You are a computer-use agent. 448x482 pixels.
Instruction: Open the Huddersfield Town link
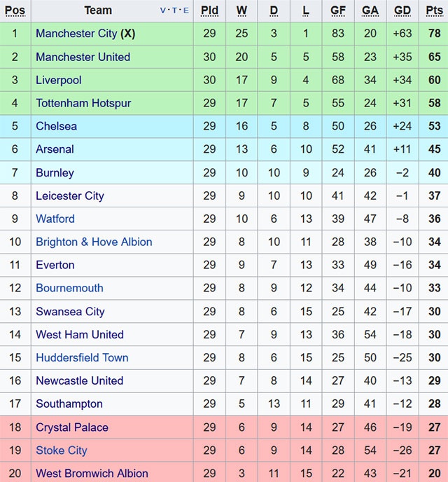point(82,357)
